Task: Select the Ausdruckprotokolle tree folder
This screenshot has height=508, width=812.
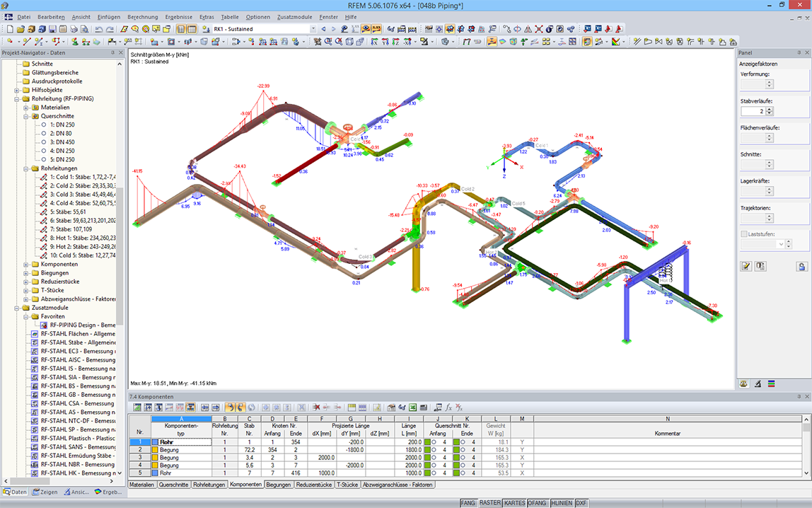Action: click(57, 81)
